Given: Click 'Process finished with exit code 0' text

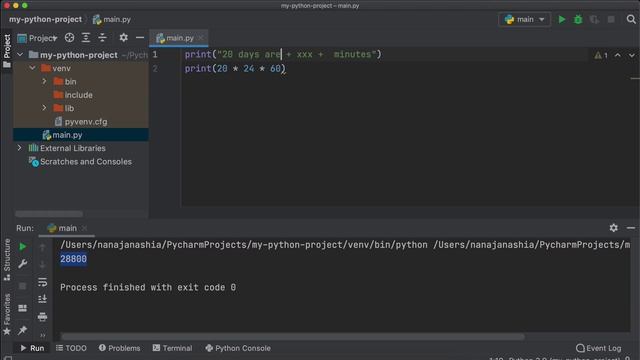Looking at the screenshot, I should 148,287.
